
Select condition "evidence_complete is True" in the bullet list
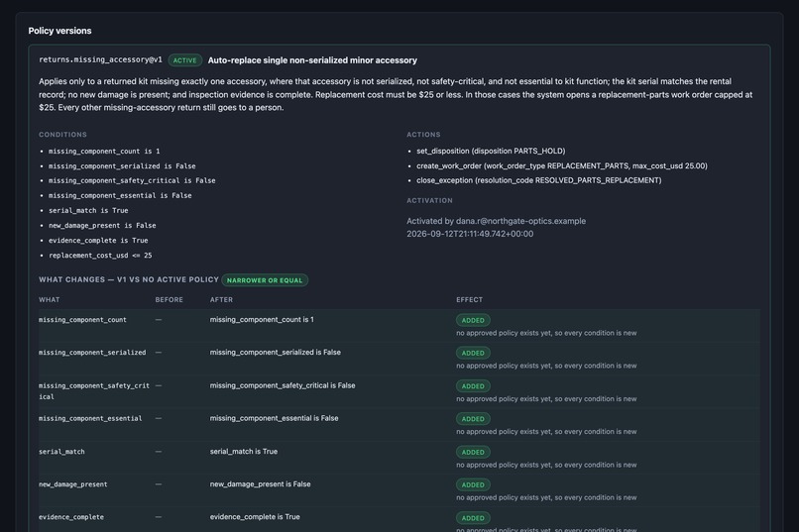point(98,241)
